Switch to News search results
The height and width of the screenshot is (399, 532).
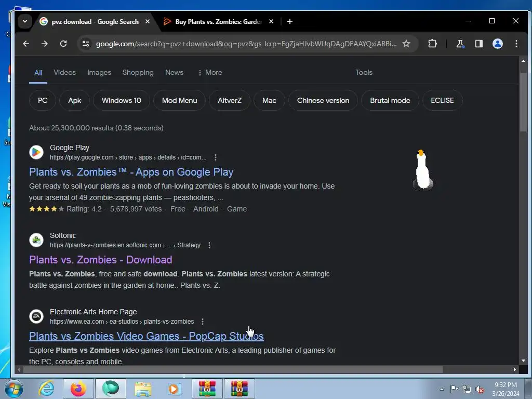point(174,72)
